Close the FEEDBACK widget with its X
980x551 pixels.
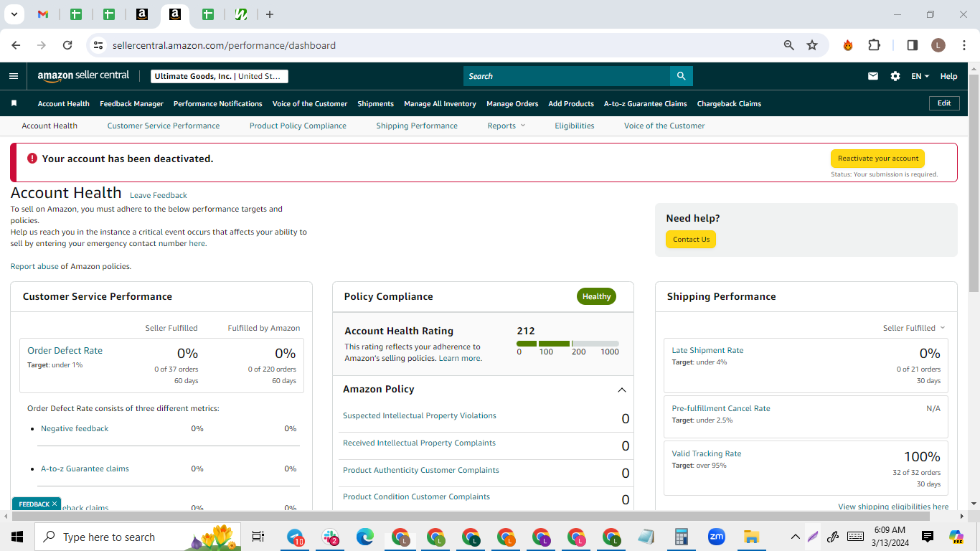[x=55, y=504]
